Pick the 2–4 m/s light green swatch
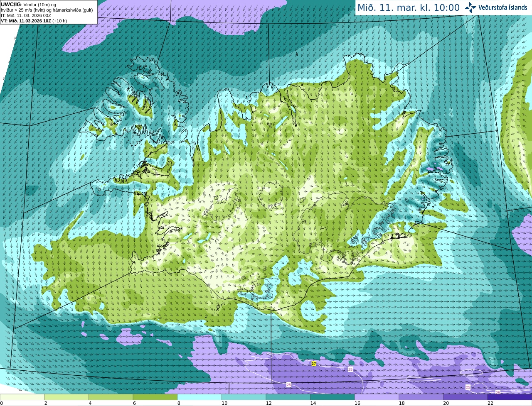Viewport: 532px width, 406px height. tap(66, 397)
